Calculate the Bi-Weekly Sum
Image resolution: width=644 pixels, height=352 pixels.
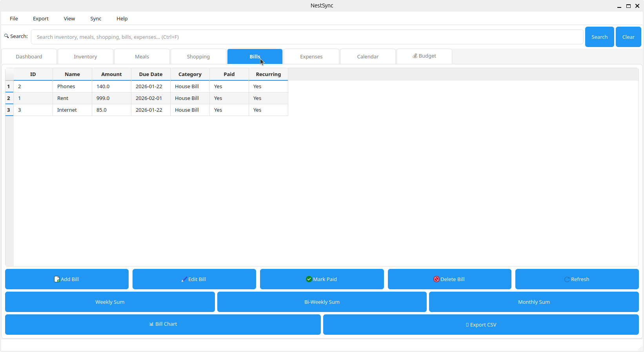322,302
